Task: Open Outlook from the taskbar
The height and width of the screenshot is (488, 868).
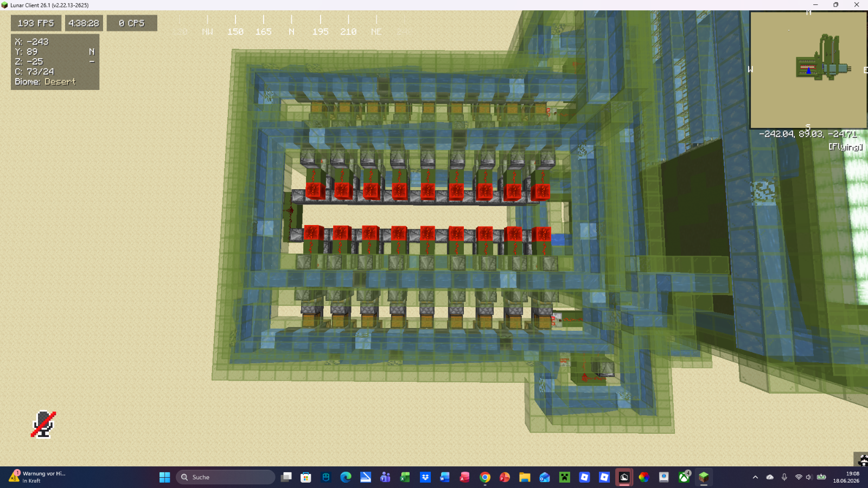Action: [545, 477]
